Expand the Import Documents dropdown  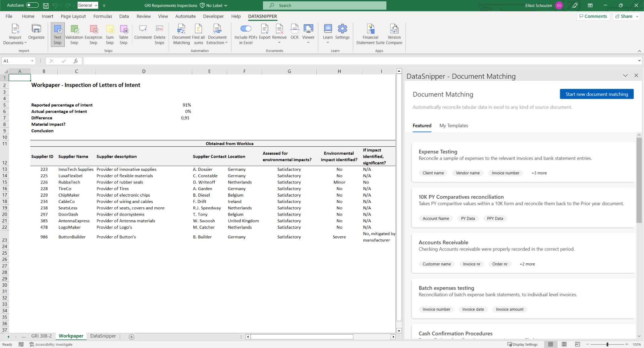click(15, 34)
